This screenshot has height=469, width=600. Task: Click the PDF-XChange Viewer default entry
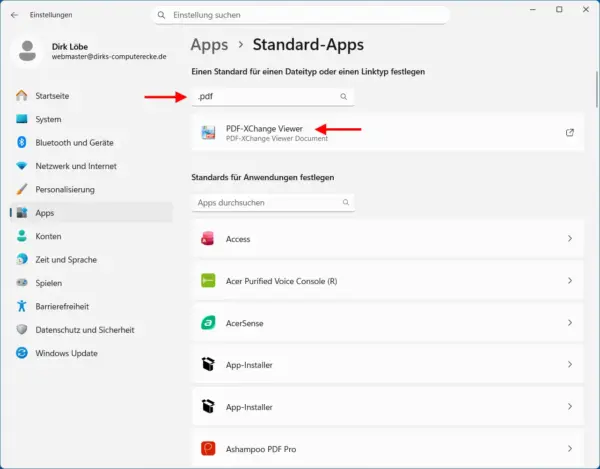[x=388, y=132]
